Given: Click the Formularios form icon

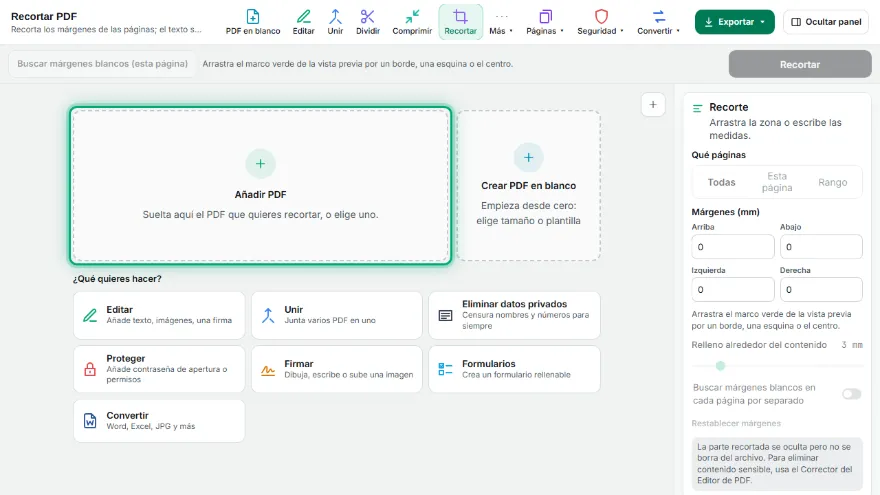Looking at the screenshot, I should (x=446, y=369).
